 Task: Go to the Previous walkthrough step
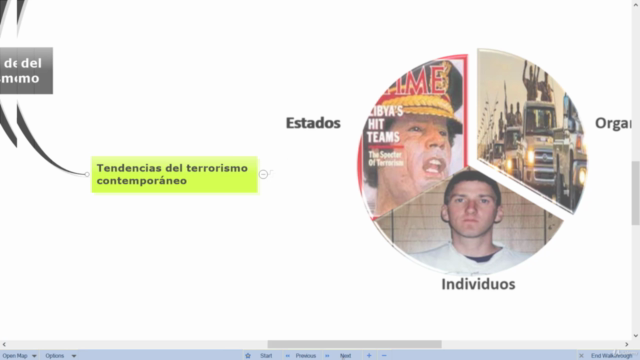pyautogui.click(x=306, y=356)
